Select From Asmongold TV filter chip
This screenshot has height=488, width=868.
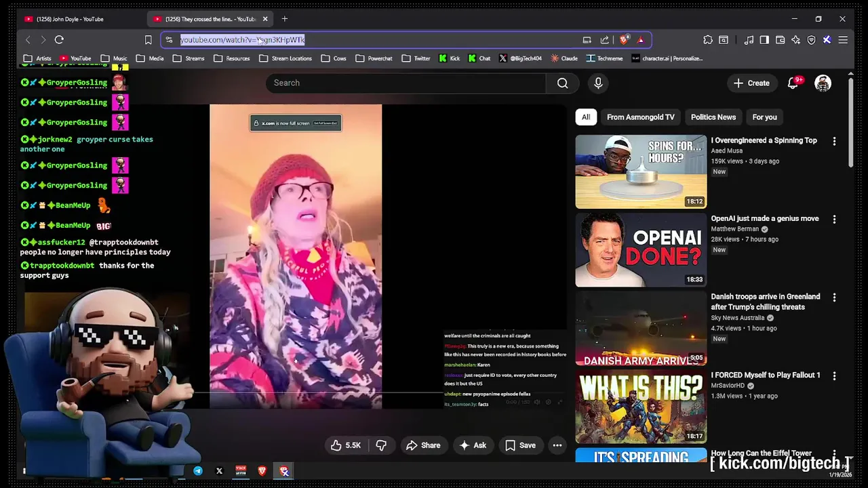pyautogui.click(x=641, y=117)
